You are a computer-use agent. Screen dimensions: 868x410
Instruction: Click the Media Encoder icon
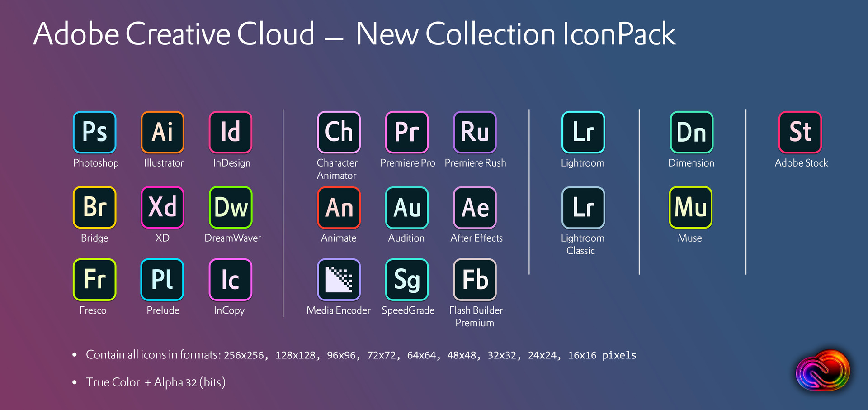[x=339, y=280]
